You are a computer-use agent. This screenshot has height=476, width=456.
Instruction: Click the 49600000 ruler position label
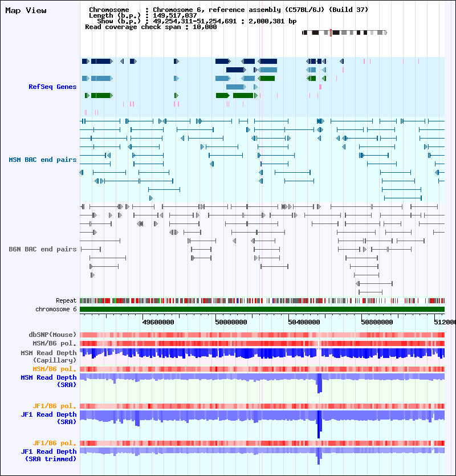[158, 322]
